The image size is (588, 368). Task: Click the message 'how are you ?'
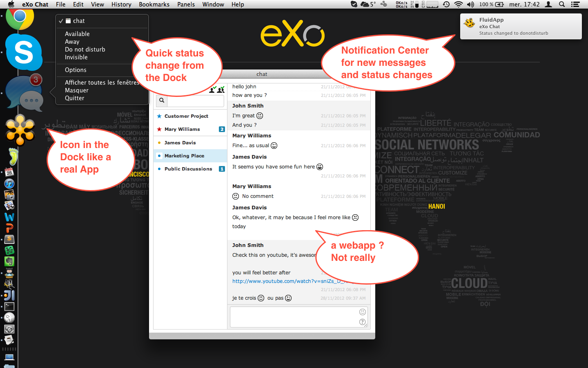[249, 95]
